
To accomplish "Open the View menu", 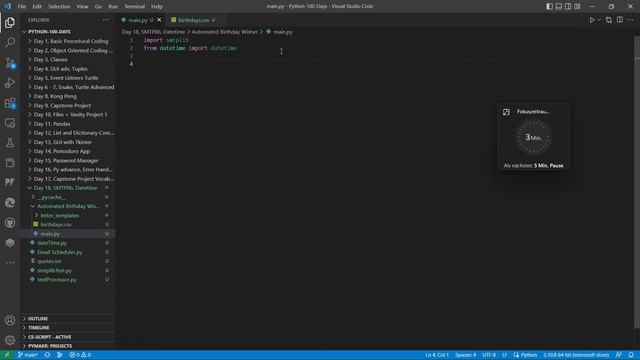I will [x=82, y=7].
